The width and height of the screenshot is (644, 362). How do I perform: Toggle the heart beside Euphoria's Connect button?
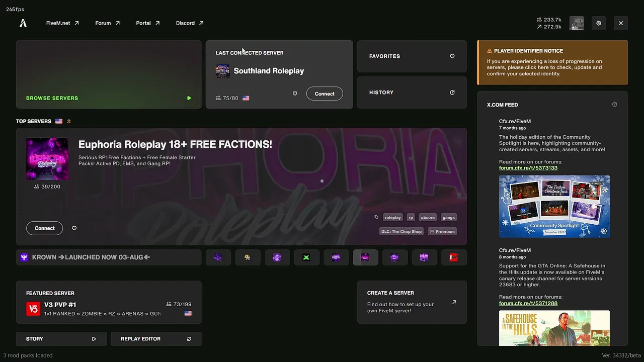point(74,228)
